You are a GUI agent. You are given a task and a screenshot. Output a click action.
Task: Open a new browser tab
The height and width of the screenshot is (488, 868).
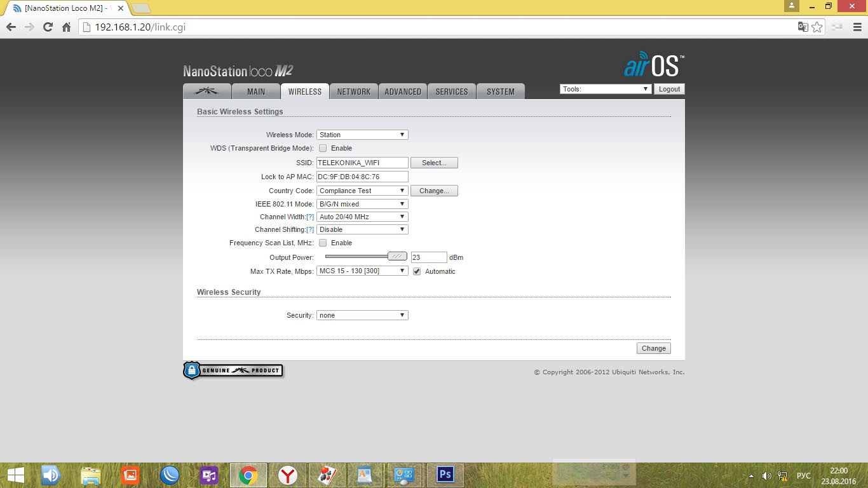[x=141, y=8]
